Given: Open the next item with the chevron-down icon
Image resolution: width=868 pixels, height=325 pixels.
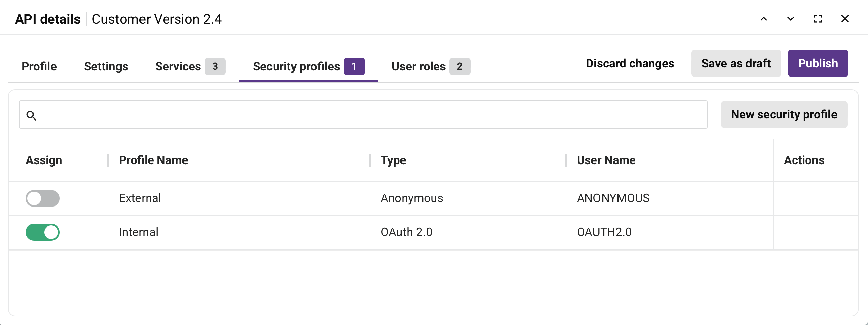Looking at the screenshot, I should [x=790, y=19].
